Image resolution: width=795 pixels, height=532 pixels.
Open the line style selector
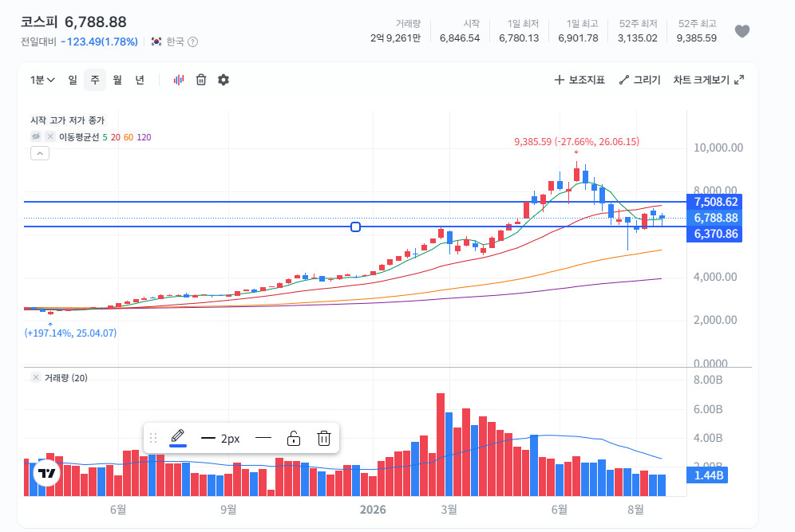tap(263, 438)
